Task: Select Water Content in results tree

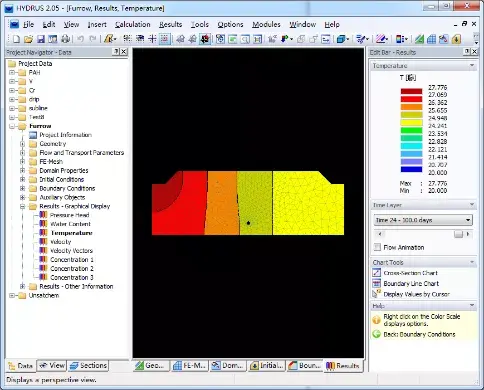Action: pos(70,224)
